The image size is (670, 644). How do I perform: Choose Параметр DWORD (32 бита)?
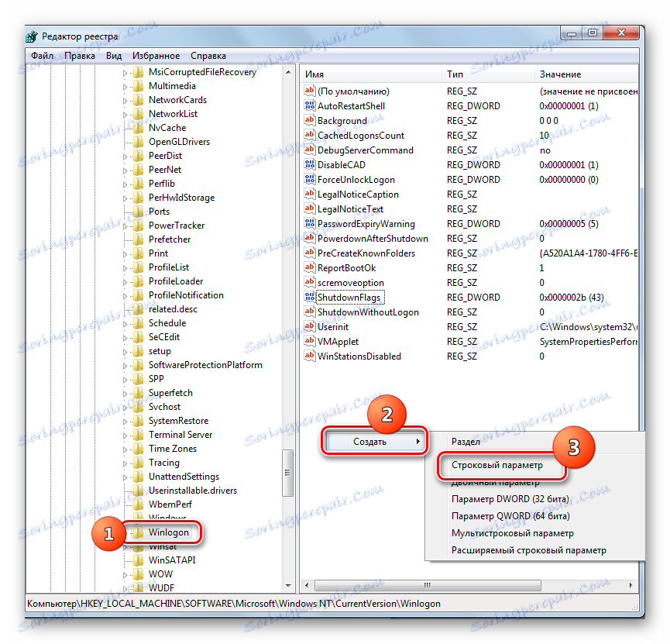[510, 499]
